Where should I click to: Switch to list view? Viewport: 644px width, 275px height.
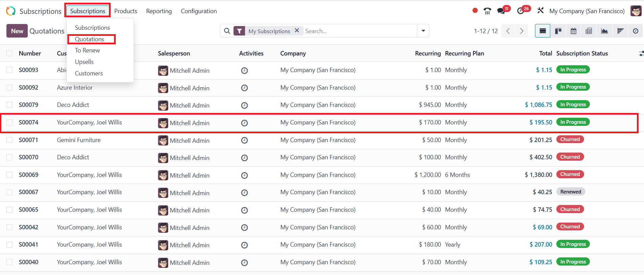[x=542, y=31]
